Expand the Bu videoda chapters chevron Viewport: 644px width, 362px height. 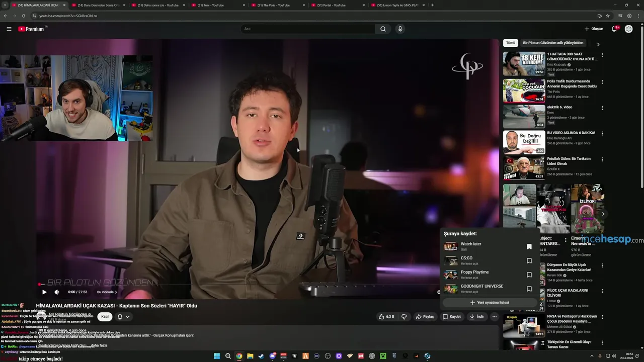coord(116,292)
